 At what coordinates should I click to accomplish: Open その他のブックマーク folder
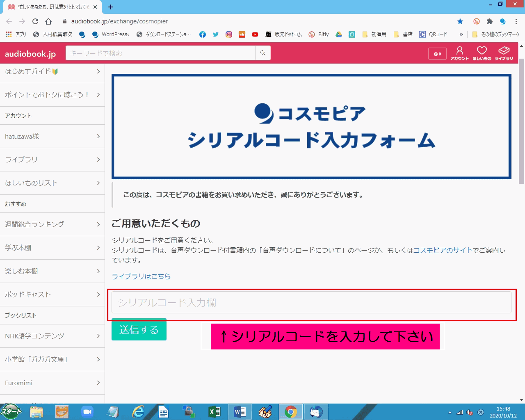tap(496, 34)
